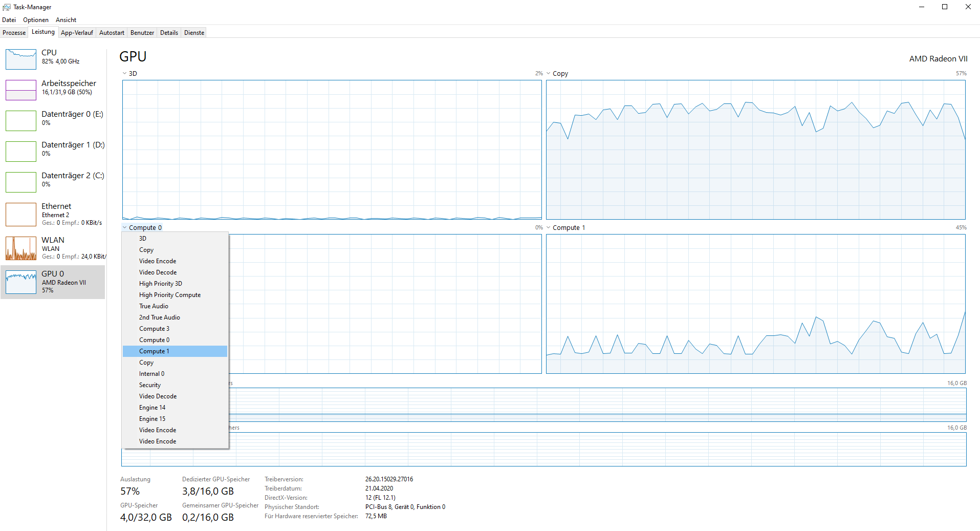Choose the last Video Encode entry
This screenshot has width=980, height=531.
pyautogui.click(x=175, y=441)
